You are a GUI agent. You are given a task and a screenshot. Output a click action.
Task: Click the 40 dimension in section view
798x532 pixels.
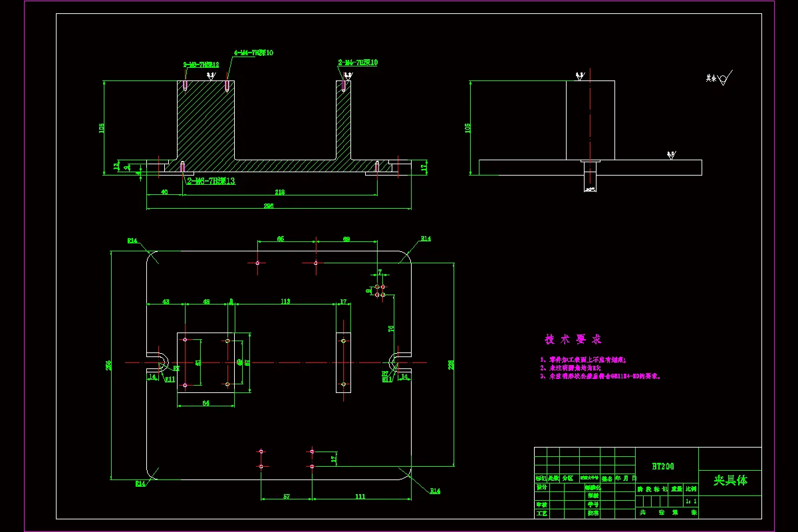point(164,192)
